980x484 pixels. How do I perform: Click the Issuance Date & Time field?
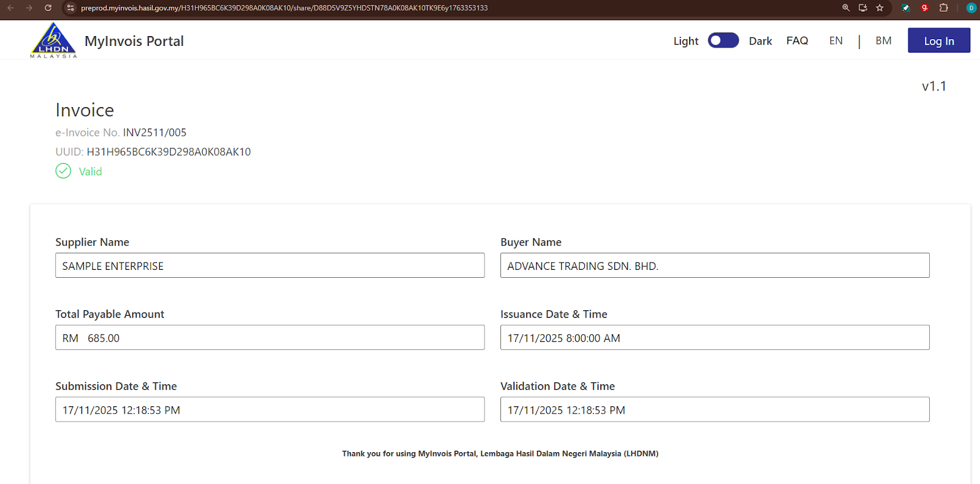[715, 338]
